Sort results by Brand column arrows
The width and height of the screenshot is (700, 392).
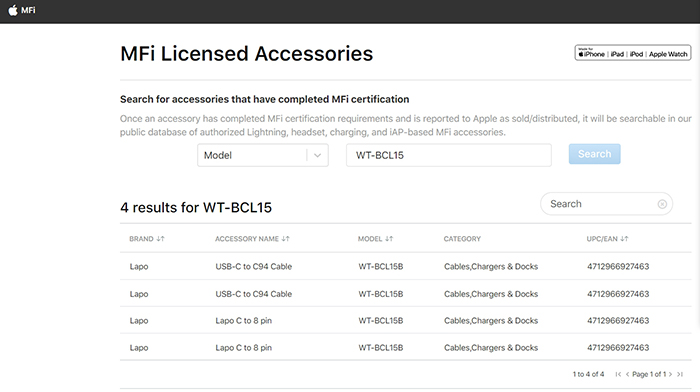point(161,239)
